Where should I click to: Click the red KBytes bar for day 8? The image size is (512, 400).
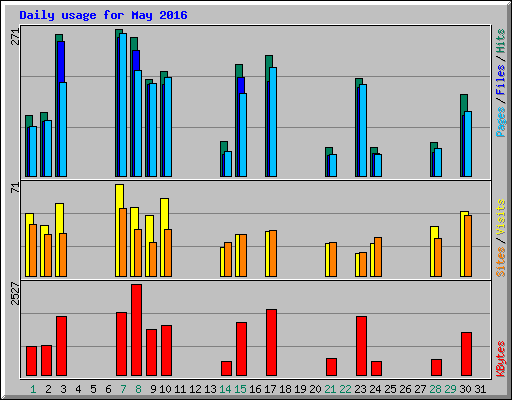point(136,330)
